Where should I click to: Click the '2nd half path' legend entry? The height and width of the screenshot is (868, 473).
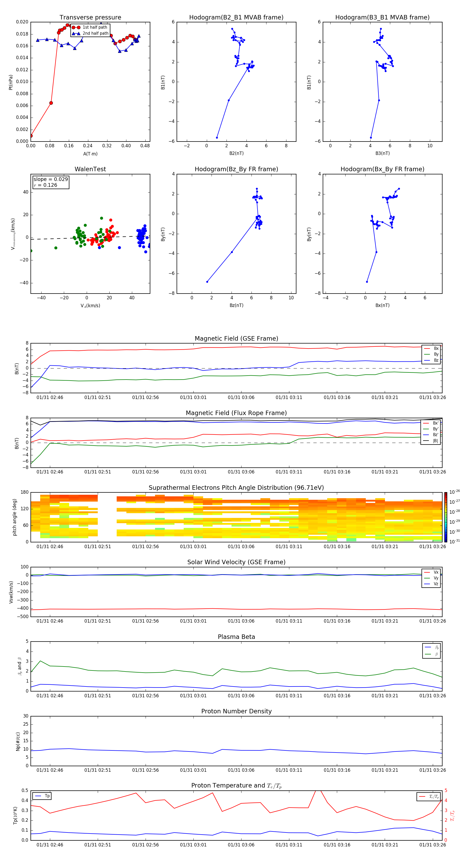90,33
